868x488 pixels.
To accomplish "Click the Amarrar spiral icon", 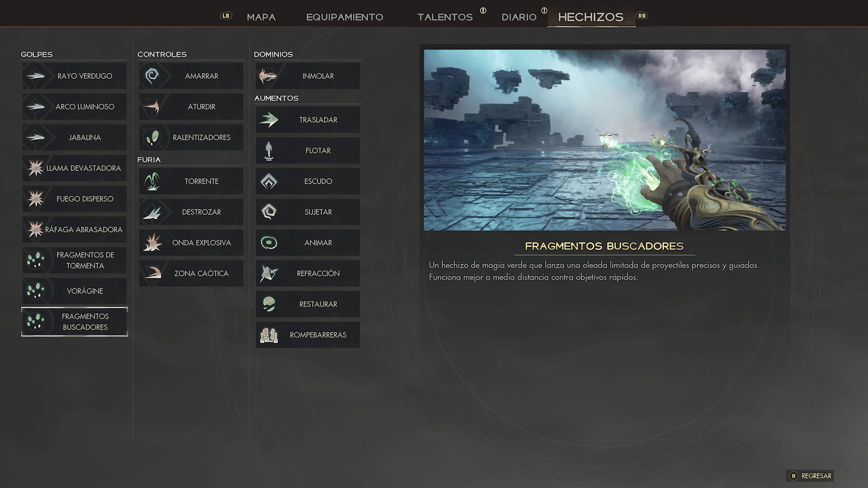I will [152, 76].
